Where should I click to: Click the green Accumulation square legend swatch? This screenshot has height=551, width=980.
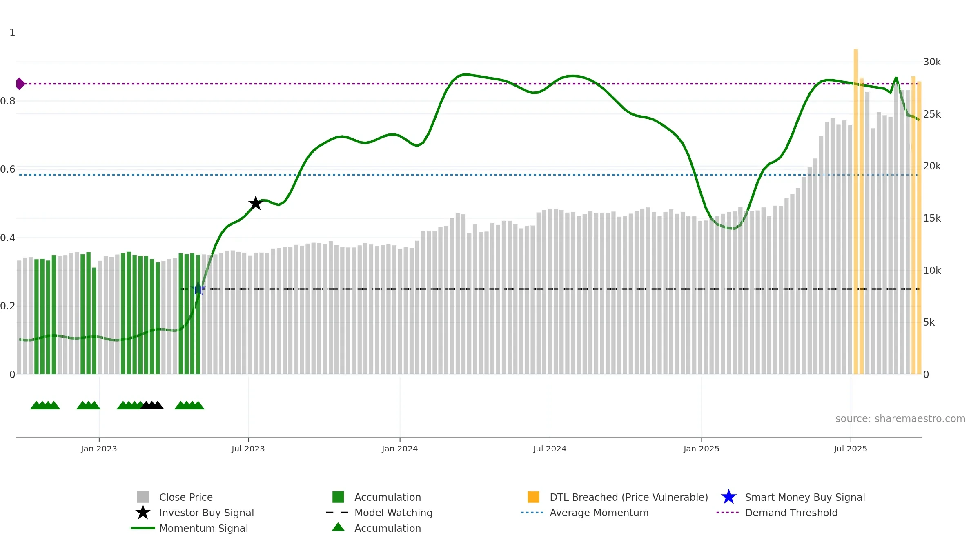click(x=338, y=497)
